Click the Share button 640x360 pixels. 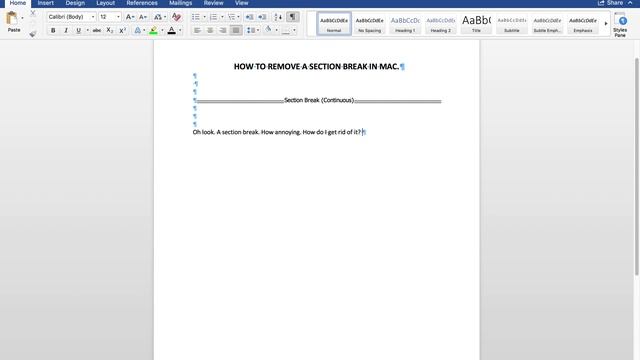pos(611,3)
